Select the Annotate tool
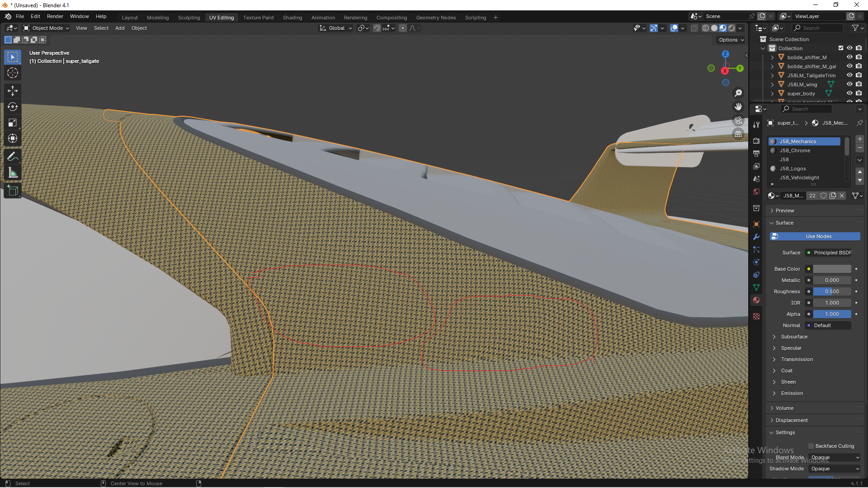 [x=13, y=157]
